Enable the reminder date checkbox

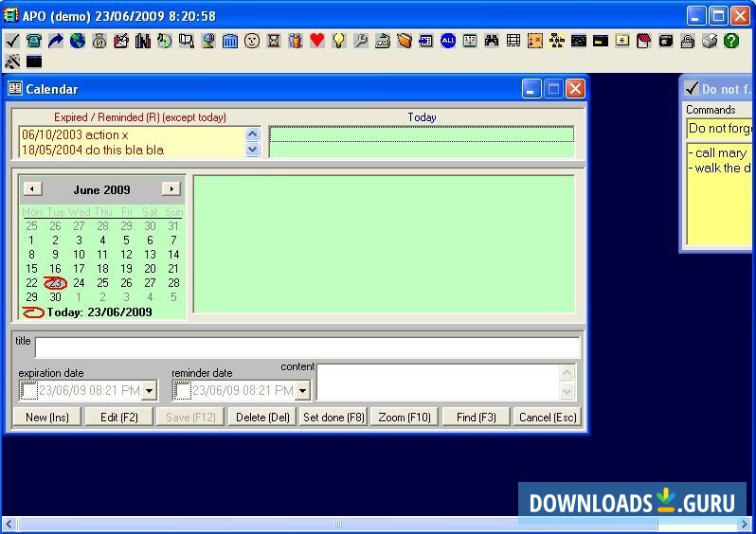coord(182,390)
